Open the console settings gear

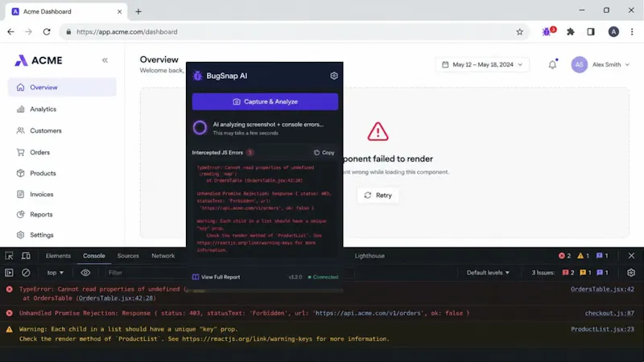point(631,273)
